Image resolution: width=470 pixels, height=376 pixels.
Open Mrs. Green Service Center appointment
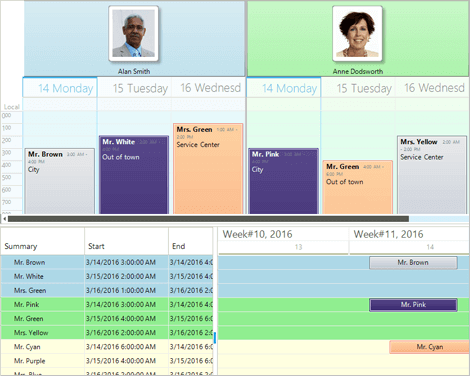(208, 169)
